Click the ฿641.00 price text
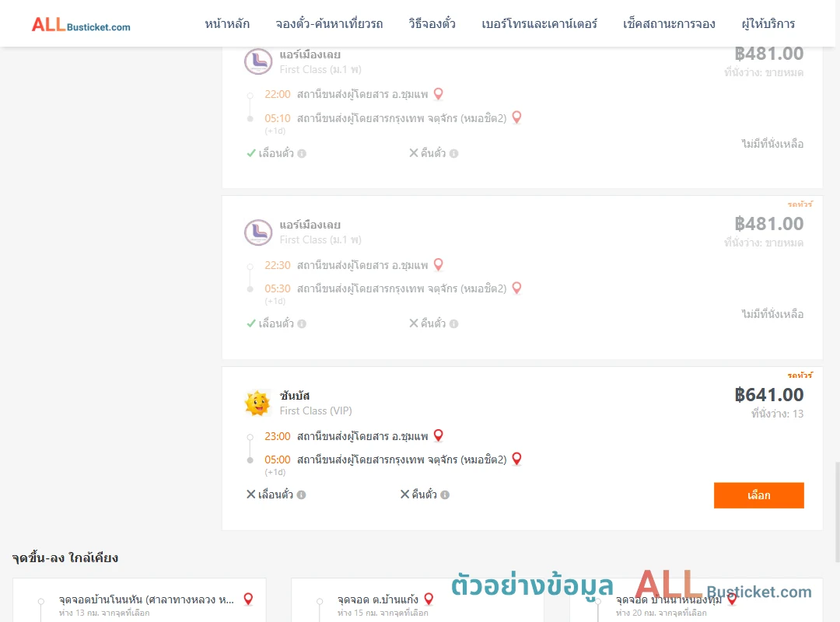The height and width of the screenshot is (622, 840). click(x=768, y=395)
